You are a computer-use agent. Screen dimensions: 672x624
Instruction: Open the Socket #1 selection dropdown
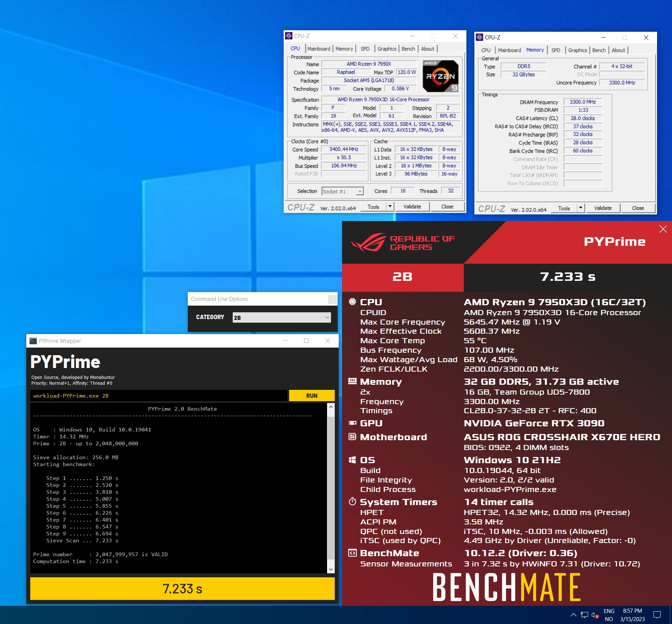tap(343, 191)
